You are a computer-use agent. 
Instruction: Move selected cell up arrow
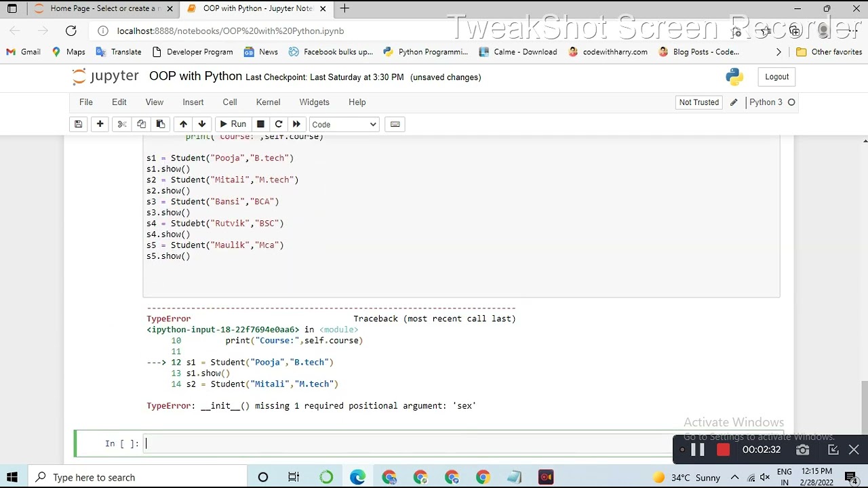pos(183,124)
